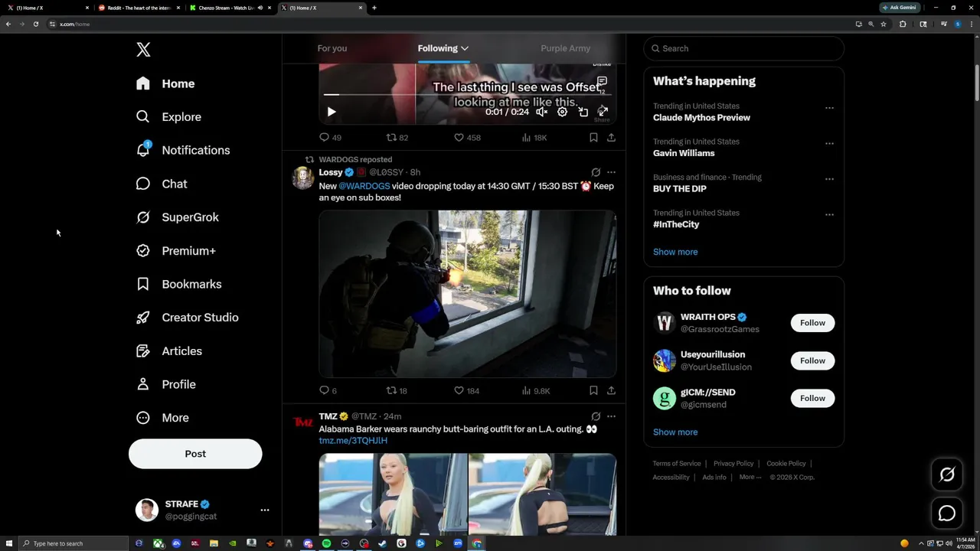View analytics showing 18K views
Screen dimensions: 980x551
point(534,138)
